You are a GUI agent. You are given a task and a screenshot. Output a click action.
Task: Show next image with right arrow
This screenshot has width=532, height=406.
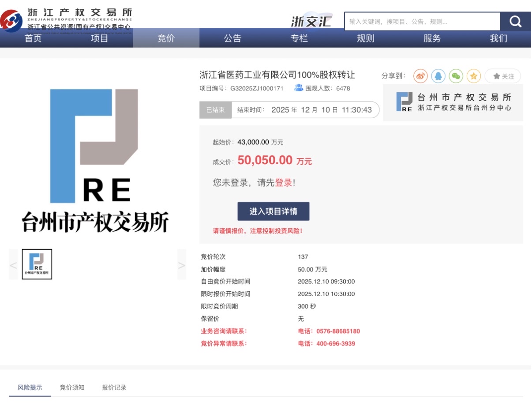(182, 264)
